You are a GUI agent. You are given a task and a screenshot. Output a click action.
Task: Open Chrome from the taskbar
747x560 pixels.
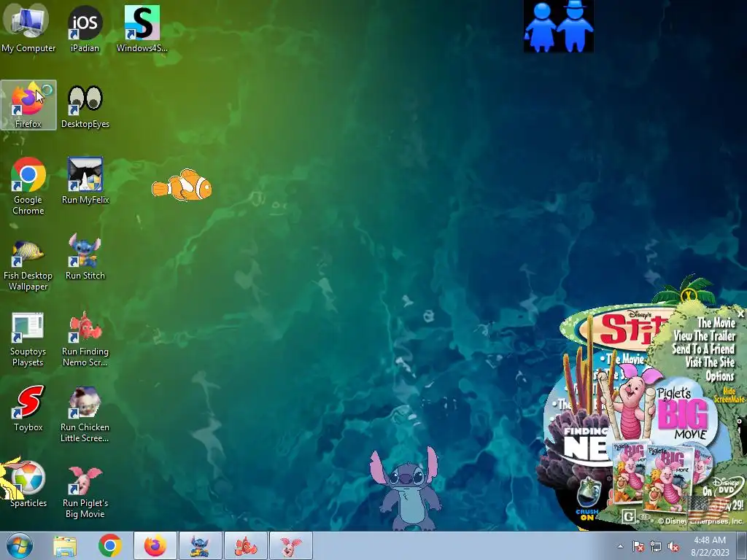click(110, 545)
